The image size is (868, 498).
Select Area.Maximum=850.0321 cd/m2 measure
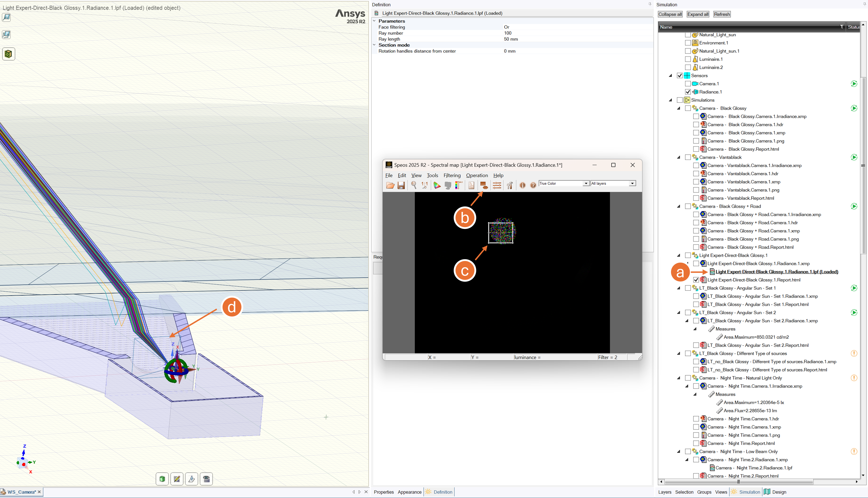(x=756, y=337)
